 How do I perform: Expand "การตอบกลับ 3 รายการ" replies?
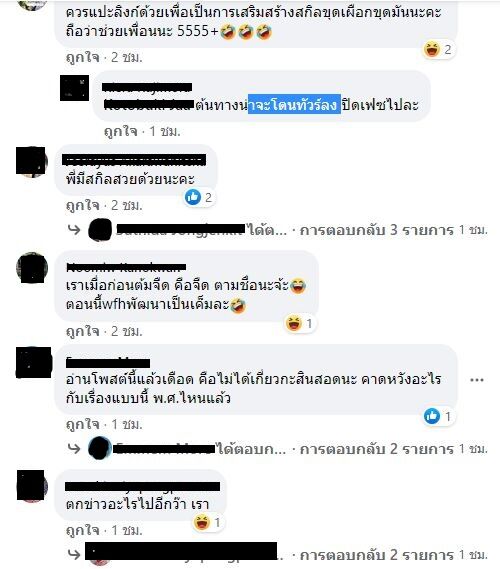[x=377, y=230]
